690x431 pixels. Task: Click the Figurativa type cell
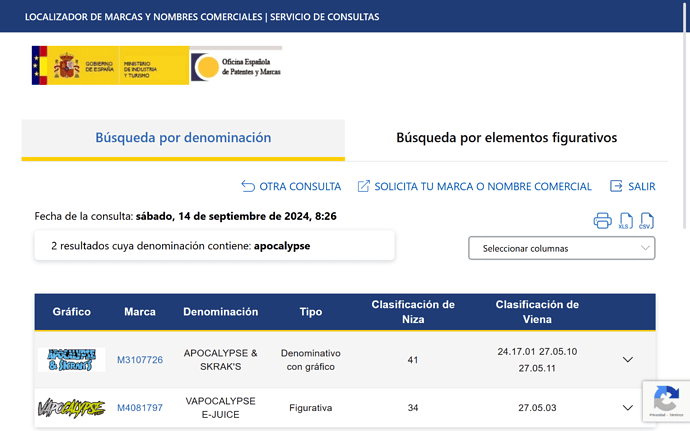coord(311,408)
